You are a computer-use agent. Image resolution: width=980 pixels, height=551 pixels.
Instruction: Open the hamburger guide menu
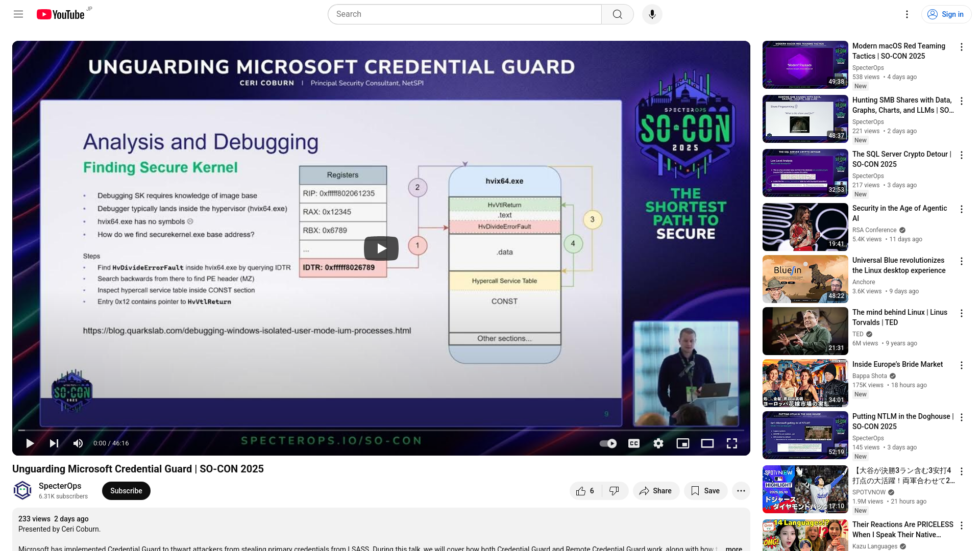click(18, 14)
